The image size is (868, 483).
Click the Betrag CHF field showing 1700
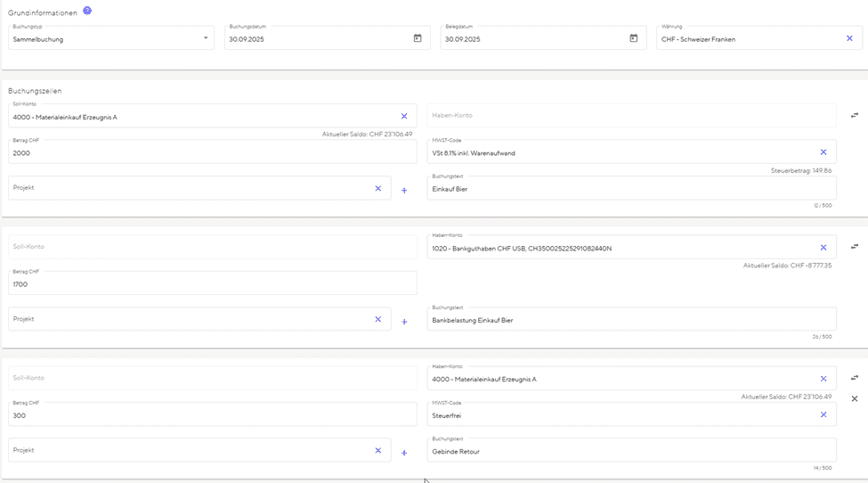tap(212, 284)
